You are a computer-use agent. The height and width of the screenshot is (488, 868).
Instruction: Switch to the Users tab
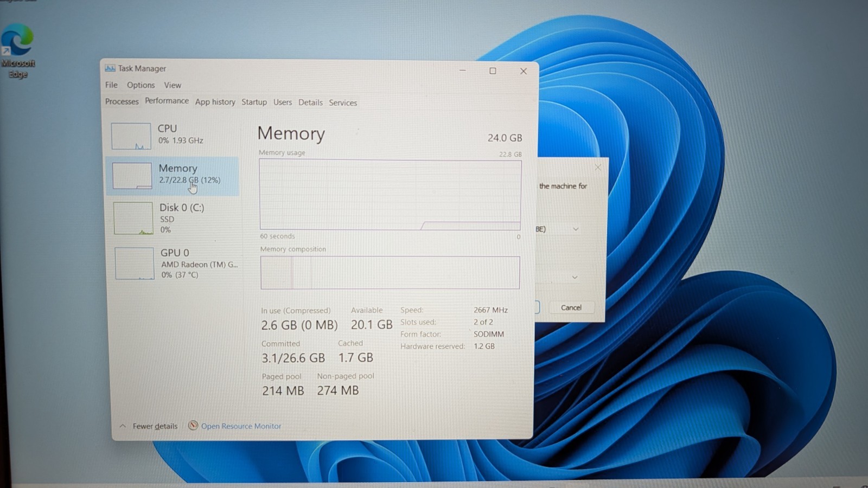click(283, 102)
